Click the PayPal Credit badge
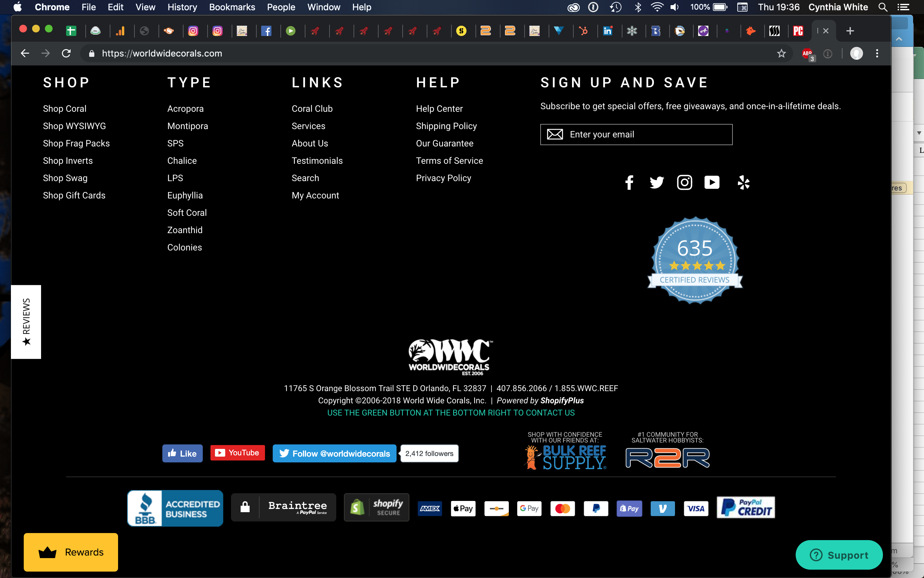 746,507
